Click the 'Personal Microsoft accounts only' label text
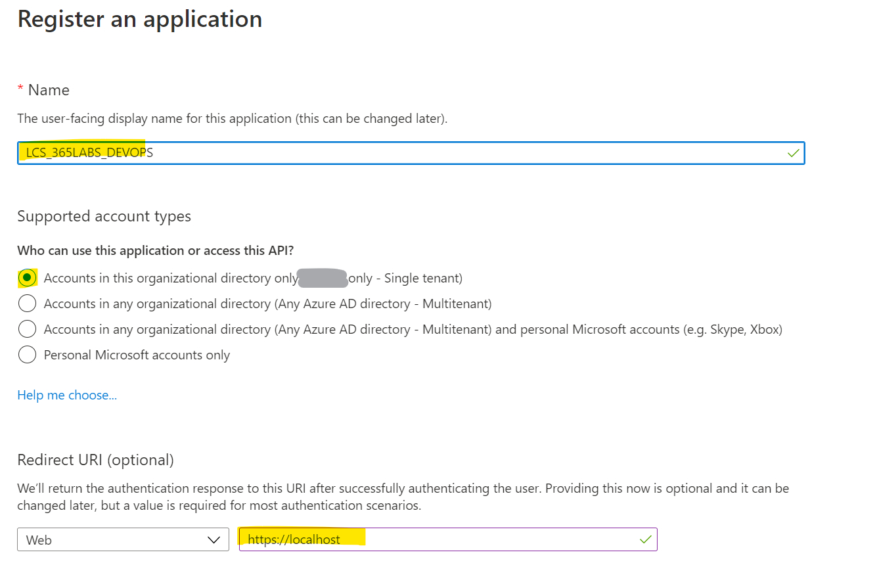The width and height of the screenshot is (877, 588). [137, 355]
